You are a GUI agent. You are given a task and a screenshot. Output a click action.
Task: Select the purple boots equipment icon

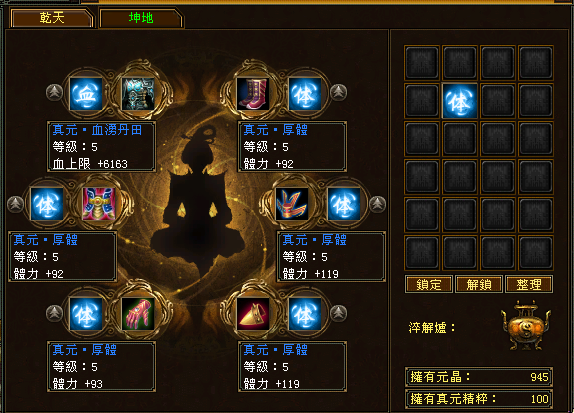click(253, 93)
